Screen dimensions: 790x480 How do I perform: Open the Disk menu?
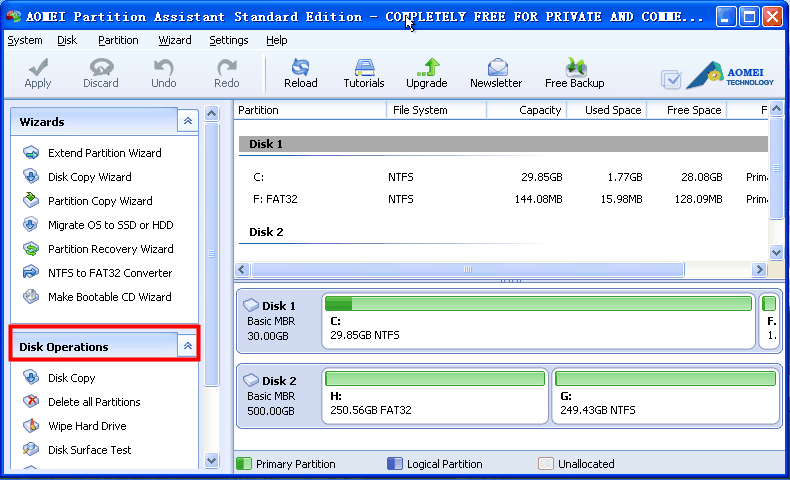tap(67, 40)
